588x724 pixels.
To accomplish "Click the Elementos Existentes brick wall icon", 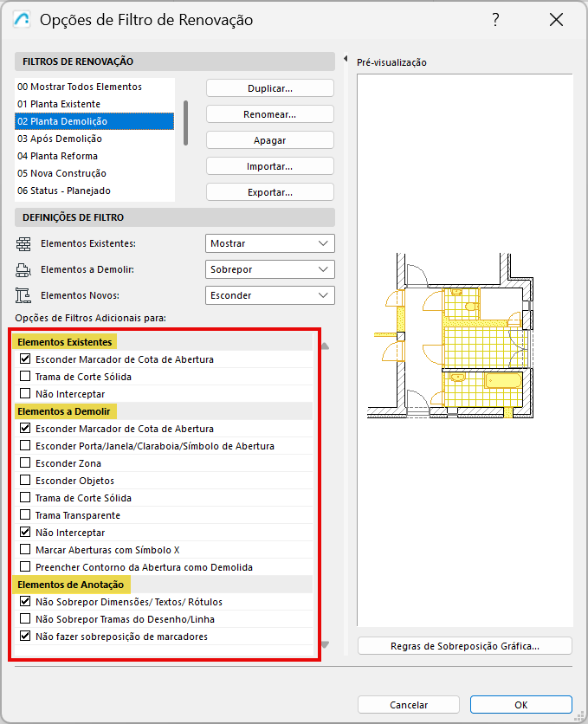I will coord(23,244).
